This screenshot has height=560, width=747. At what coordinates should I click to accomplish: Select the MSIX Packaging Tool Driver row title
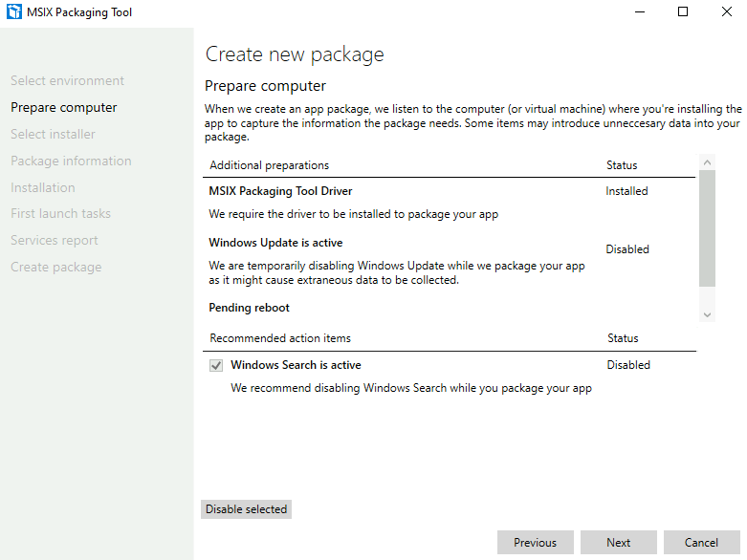(280, 191)
